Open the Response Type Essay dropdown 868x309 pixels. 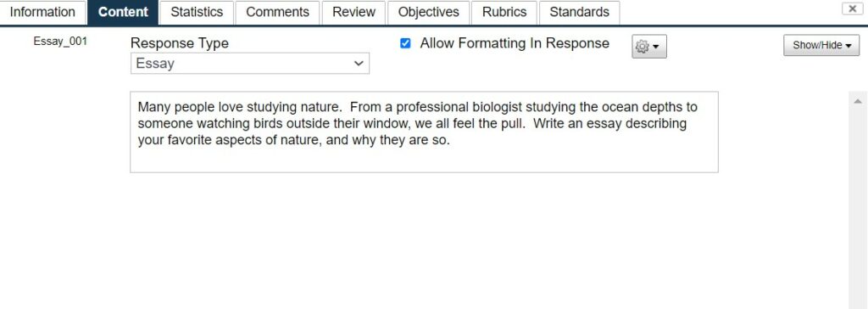tap(250, 63)
